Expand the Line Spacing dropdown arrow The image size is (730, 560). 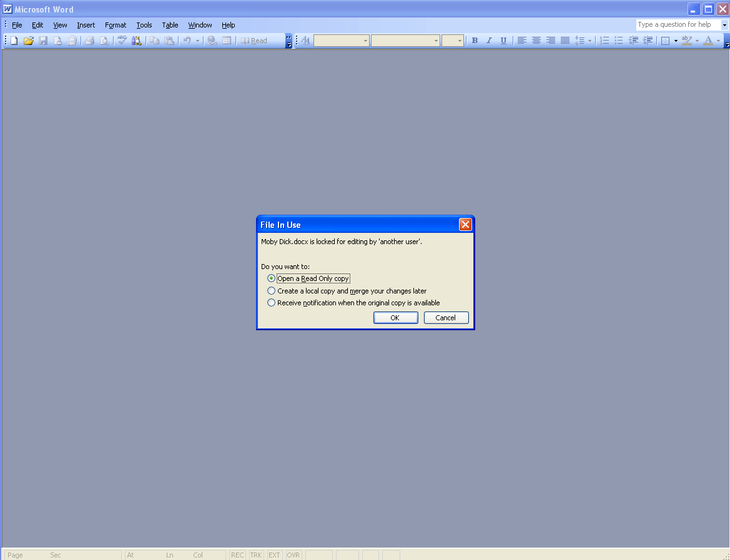[x=590, y=41]
